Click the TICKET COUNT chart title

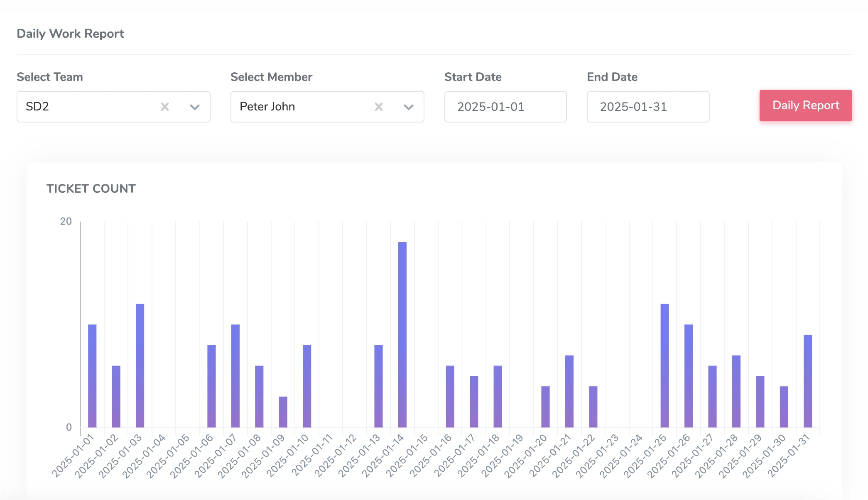tap(91, 189)
